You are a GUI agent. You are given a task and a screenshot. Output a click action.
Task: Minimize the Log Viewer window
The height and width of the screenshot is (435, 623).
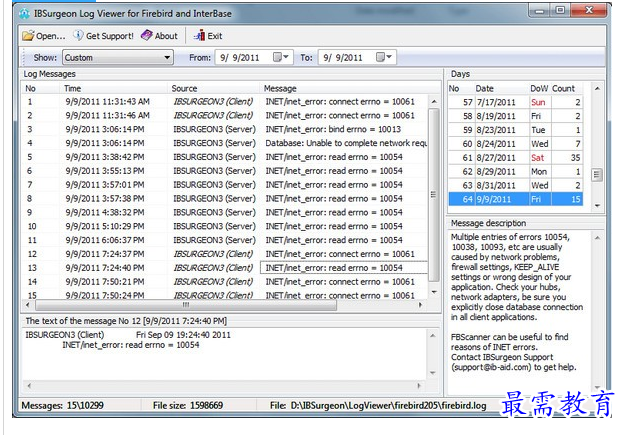(540, 10)
